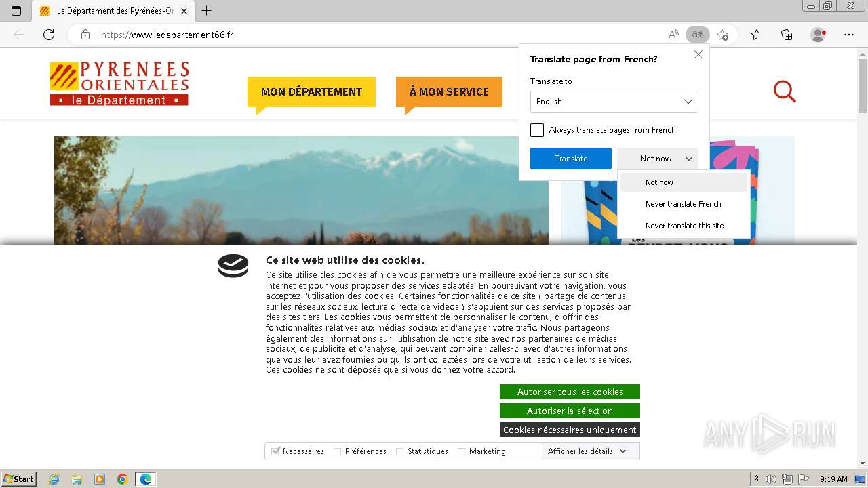This screenshot has height=488, width=868.
Task: Open Windows Media Player taskbar icon
Action: pyautogui.click(x=100, y=479)
